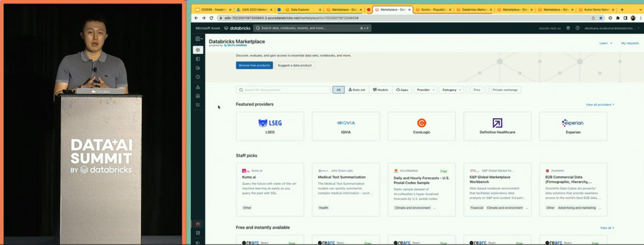Tick the Private exchange checkbox

pyautogui.click(x=489, y=90)
